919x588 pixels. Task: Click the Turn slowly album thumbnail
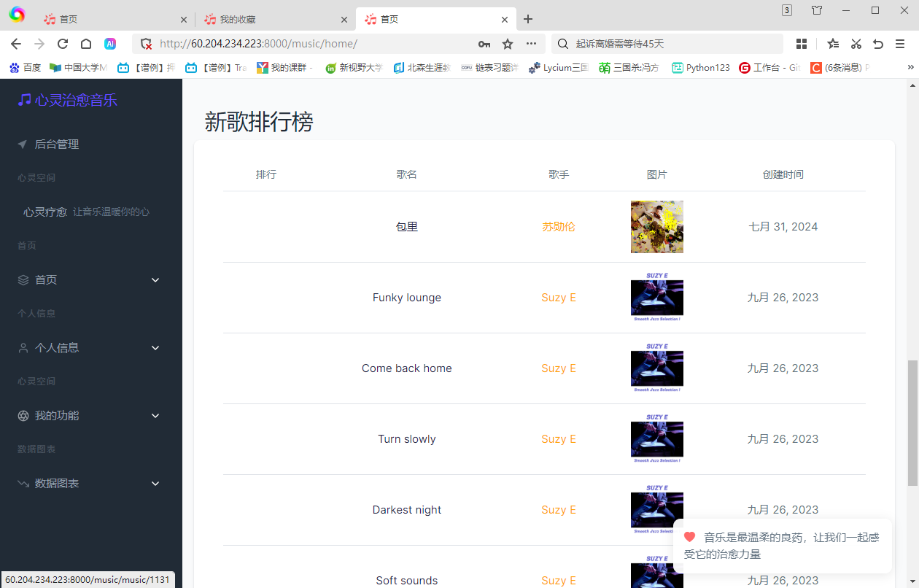pos(657,439)
